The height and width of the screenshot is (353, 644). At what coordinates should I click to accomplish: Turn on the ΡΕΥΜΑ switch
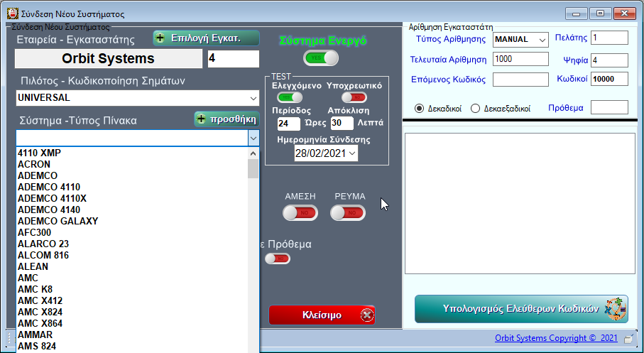348,212
